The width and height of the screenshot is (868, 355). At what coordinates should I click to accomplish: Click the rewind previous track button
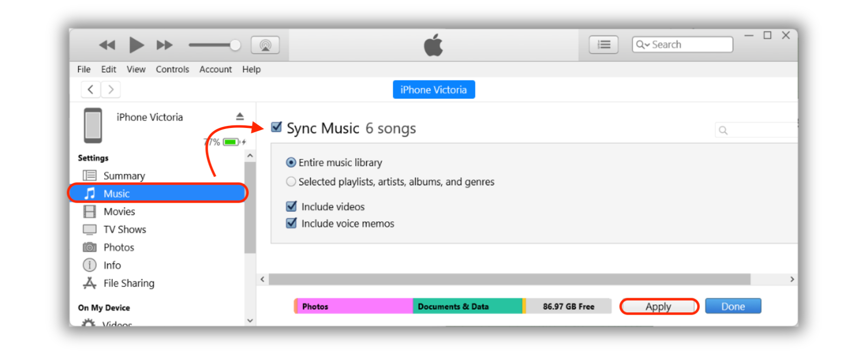[x=107, y=45]
